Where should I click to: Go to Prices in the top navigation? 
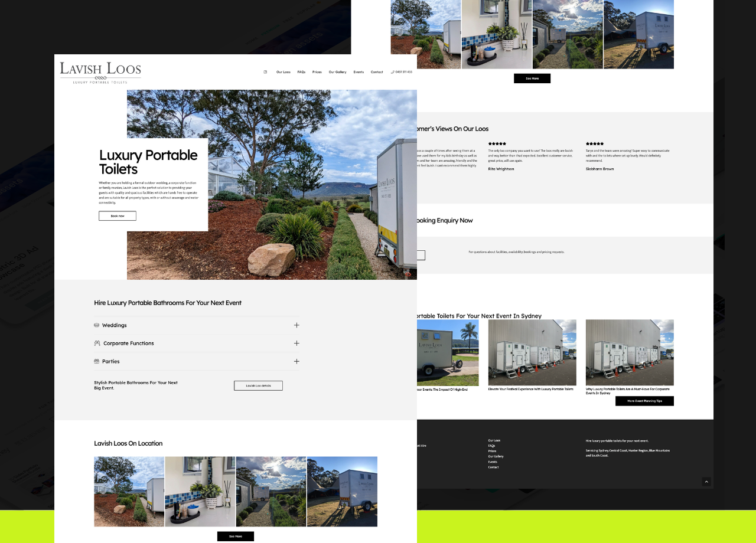(317, 72)
